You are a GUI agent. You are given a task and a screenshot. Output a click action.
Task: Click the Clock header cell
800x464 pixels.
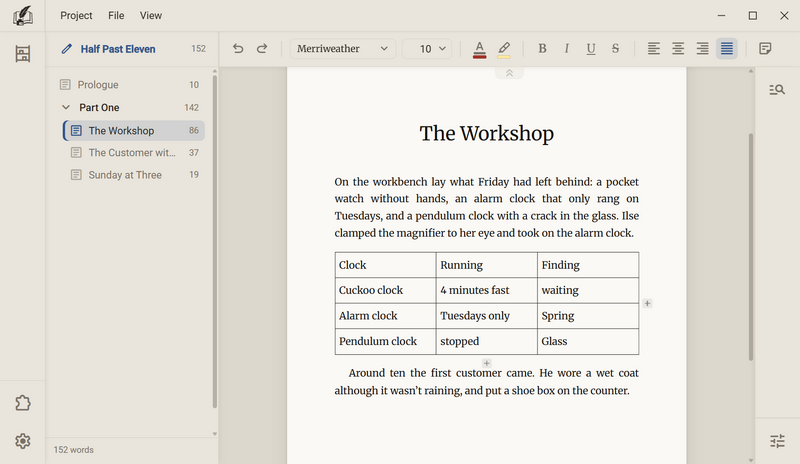tap(385, 265)
